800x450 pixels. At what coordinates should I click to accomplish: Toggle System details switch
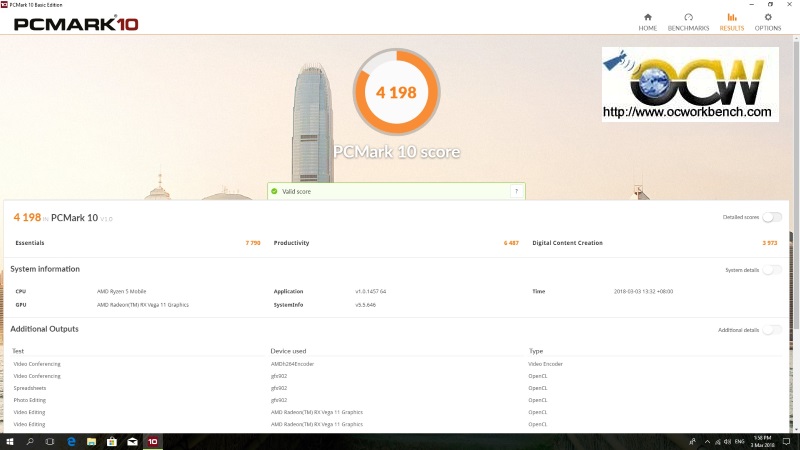772,270
